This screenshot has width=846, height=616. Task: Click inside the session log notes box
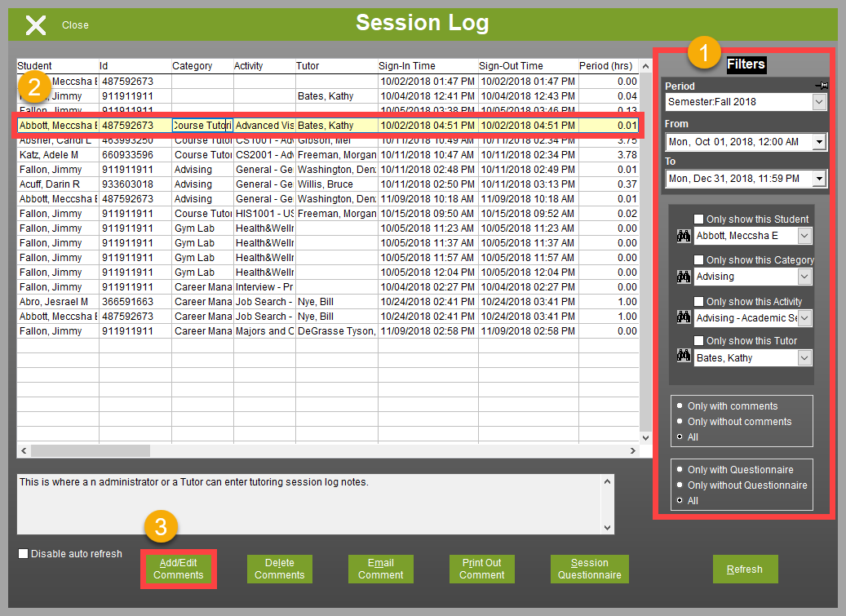(310, 504)
